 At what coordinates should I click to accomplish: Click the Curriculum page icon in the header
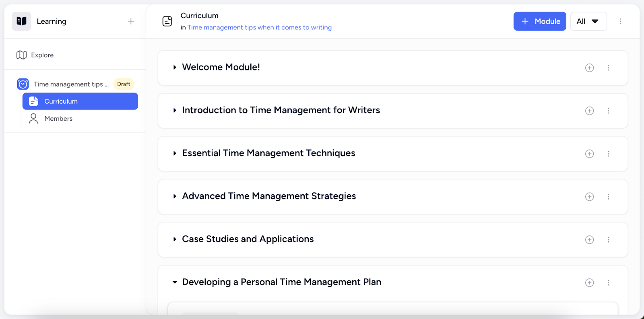pyautogui.click(x=167, y=21)
